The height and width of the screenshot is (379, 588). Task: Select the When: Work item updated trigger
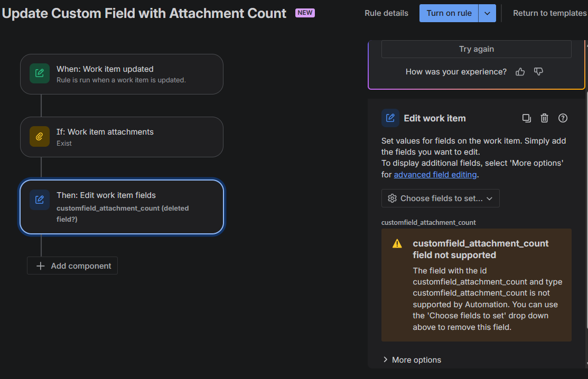tap(122, 74)
